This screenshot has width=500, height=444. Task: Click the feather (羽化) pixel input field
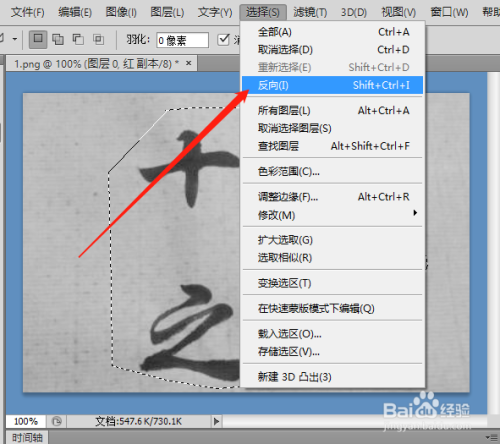(183, 40)
